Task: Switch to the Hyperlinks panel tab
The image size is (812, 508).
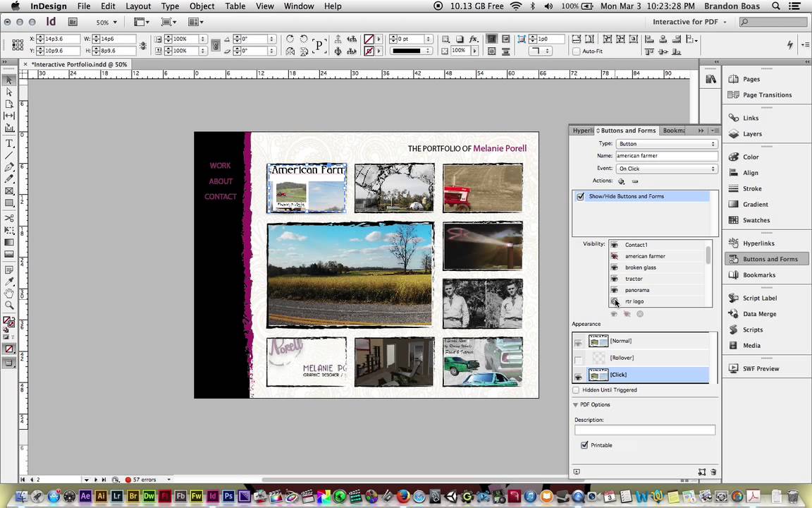Action: (582, 131)
